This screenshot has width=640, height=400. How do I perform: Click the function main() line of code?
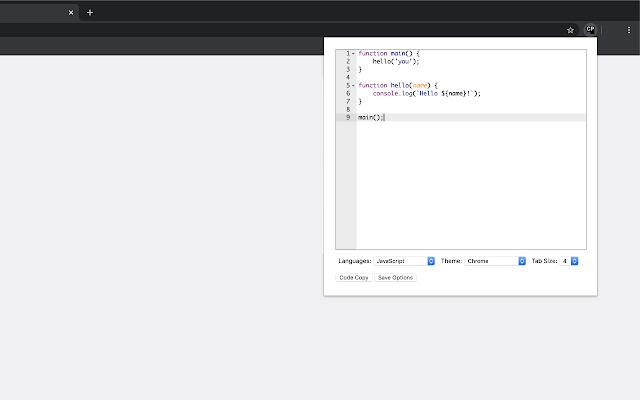click(x=389, y=53)
